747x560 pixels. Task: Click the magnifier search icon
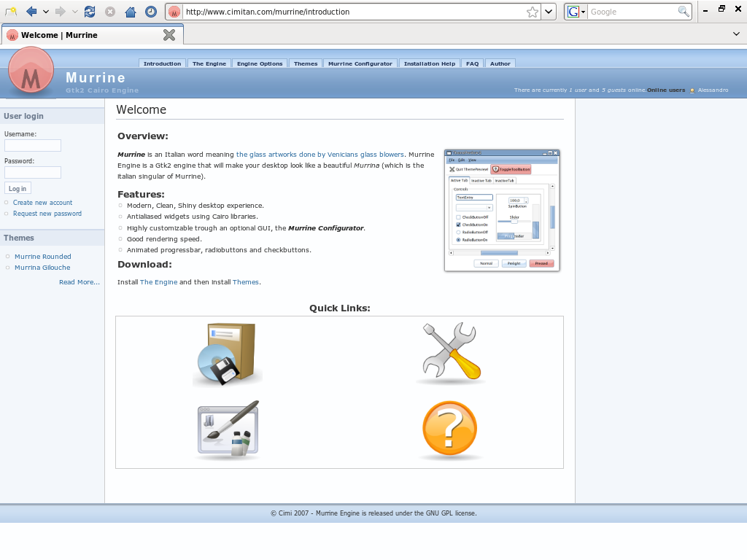point(684,12)
